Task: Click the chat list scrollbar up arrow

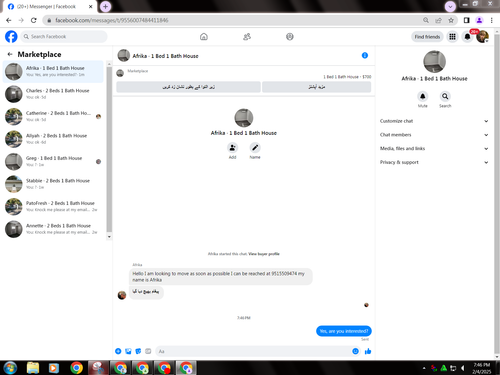Action: 109,64
